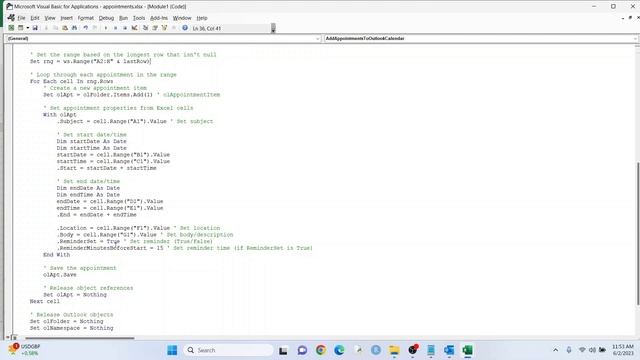Click the Cut toolbar icon
This screenshot has width=640, height=360.
[x=46, y=28]
